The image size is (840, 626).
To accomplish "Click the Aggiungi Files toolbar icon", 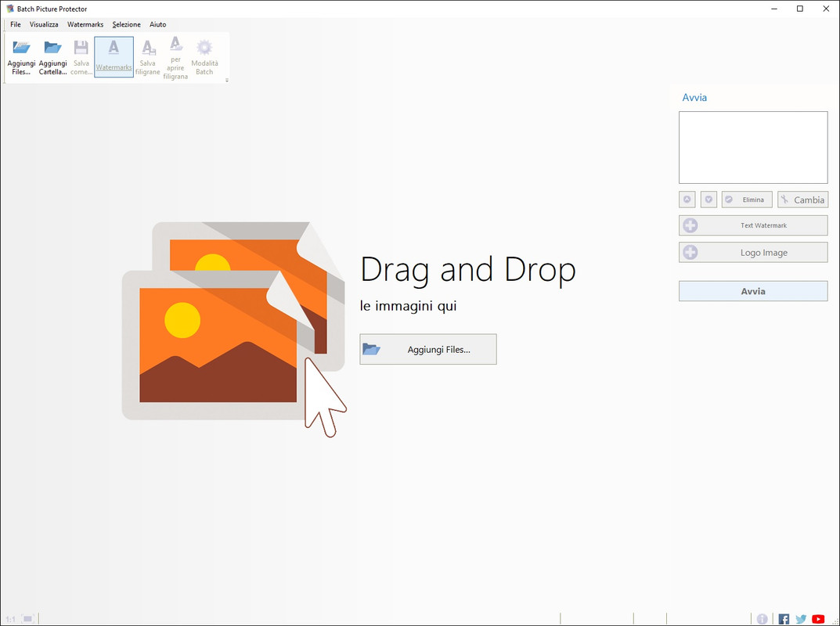I will pos(21,57).
